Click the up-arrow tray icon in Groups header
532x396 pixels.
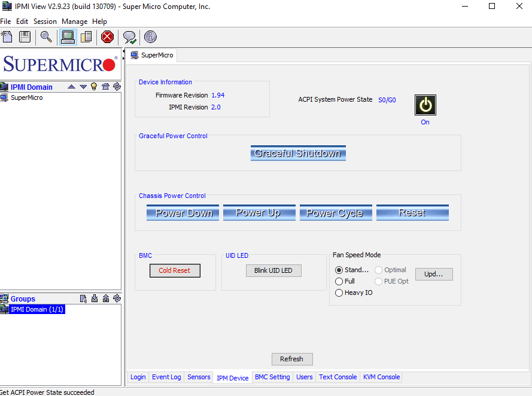pyautogui.click(x=106, y=298)
